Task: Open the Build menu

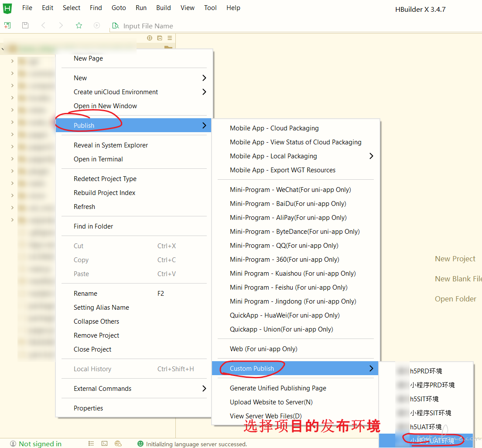Action: [164, 8]
